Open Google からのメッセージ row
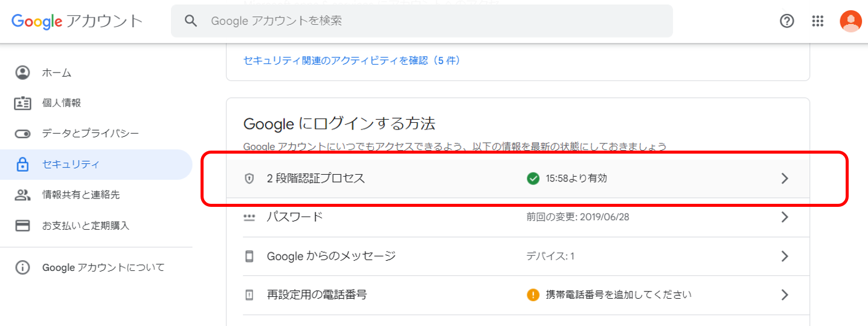The width and height of the screenshot is (868, 326). click(518, 256)
